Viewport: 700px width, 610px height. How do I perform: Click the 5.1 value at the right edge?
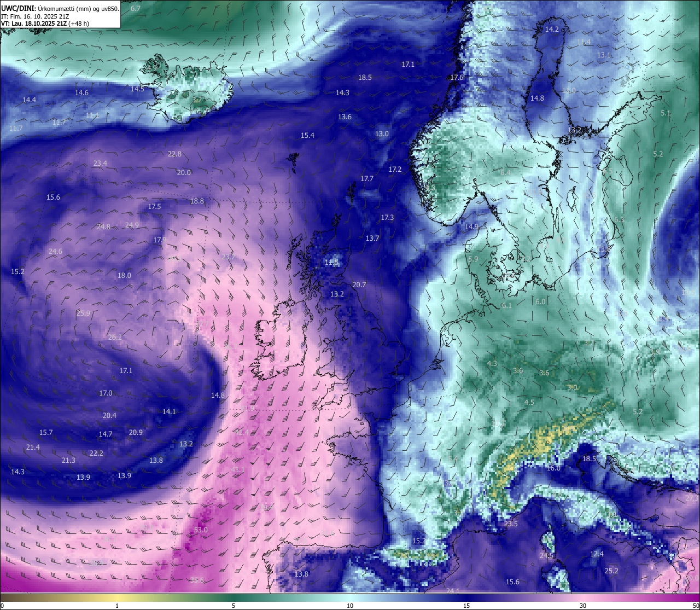(x=666, y=113)
